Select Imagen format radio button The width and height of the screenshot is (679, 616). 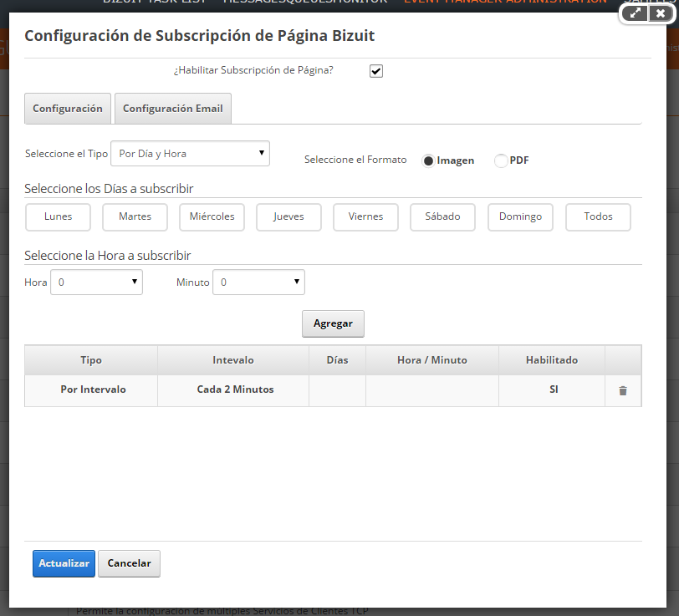(x=428, y=160)
